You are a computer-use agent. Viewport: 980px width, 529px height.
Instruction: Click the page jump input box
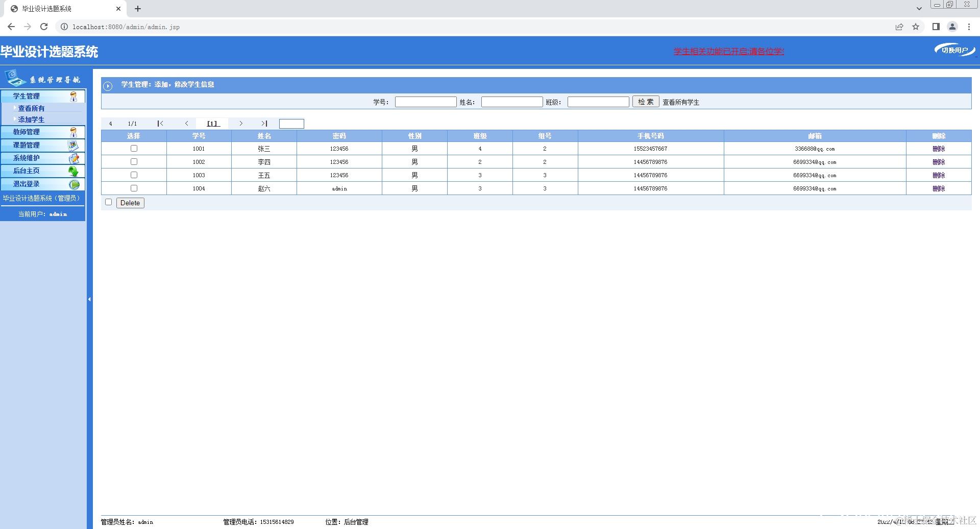[291, 124]
